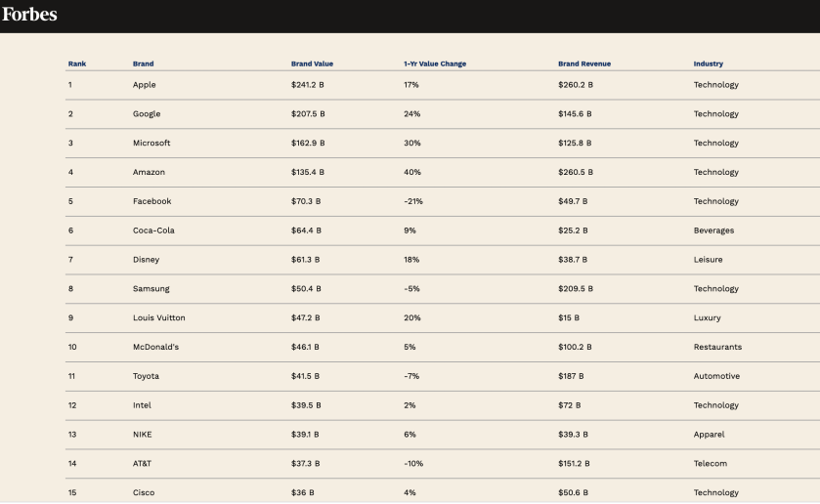Click Cisco's $36 B brand value
Viewport: 820px width, 504px height.
(x=302, y=493)
